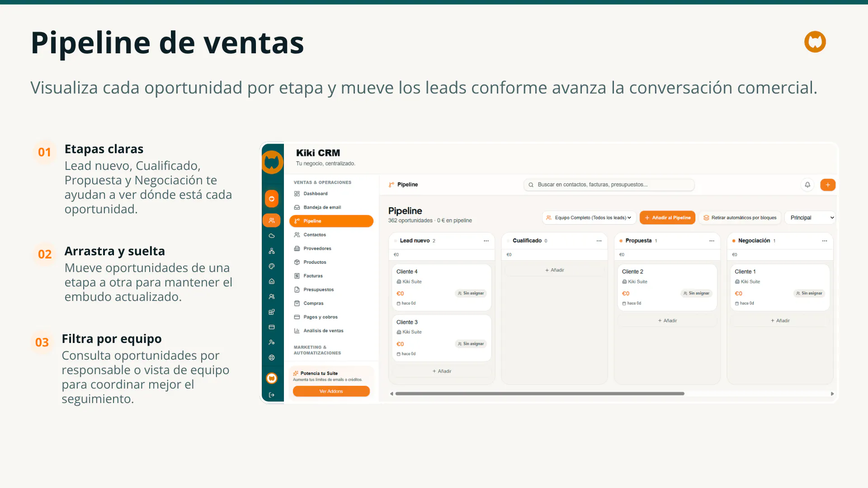This screenshot has height=488, width=868.
Task: Click Sin asignar on the Cliente 4 card
Action: 471,293
